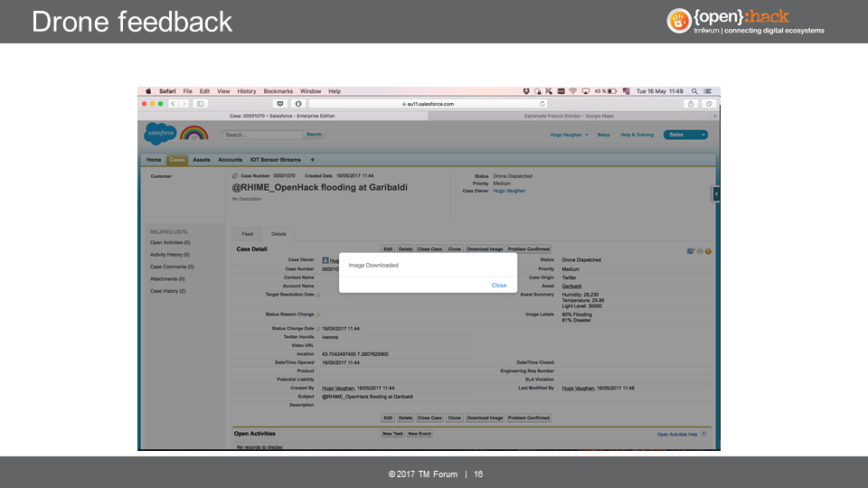Jump to Activity History (0) related list
Image resolution: width=868 pixels, height=488 pixels.
[169, 255]
